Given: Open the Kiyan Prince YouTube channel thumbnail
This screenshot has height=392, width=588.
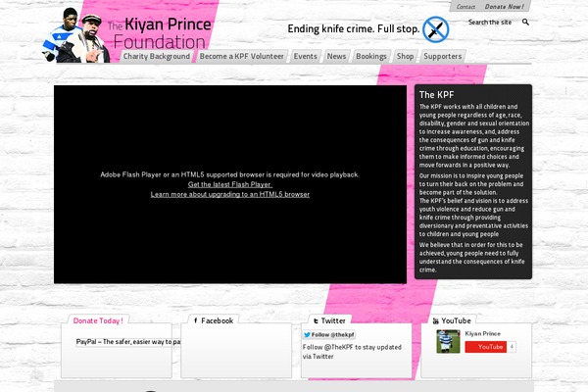Looking at the screenshot, I should (448, 341).
